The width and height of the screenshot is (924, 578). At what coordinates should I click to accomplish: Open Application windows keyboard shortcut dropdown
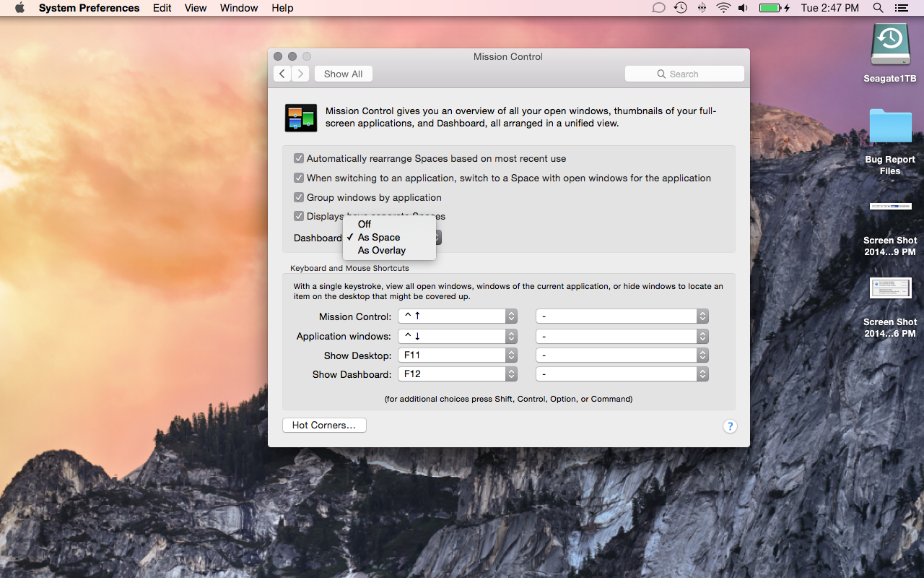[458, 336]
